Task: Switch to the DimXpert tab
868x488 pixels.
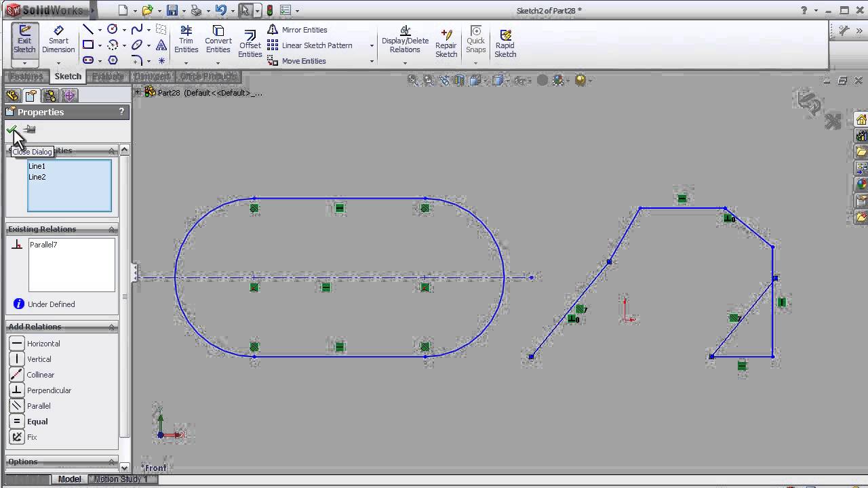Action: (x=151, y=77)
